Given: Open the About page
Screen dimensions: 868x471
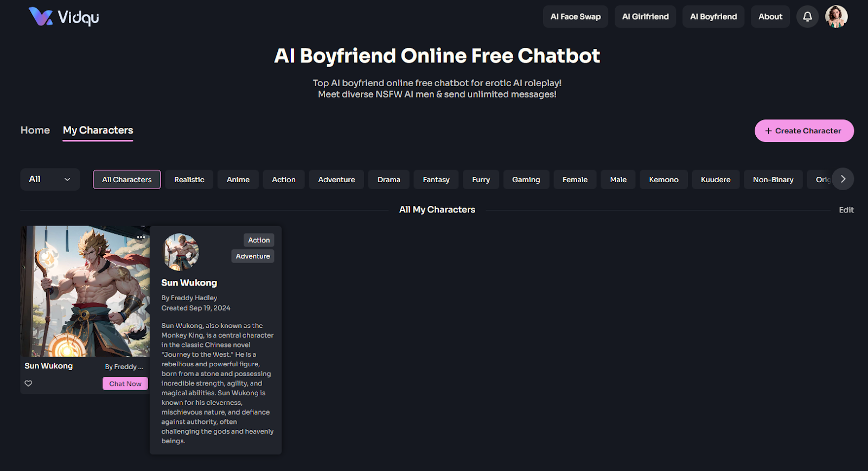Looking at the screenshot, I should [x=770, y=17].
